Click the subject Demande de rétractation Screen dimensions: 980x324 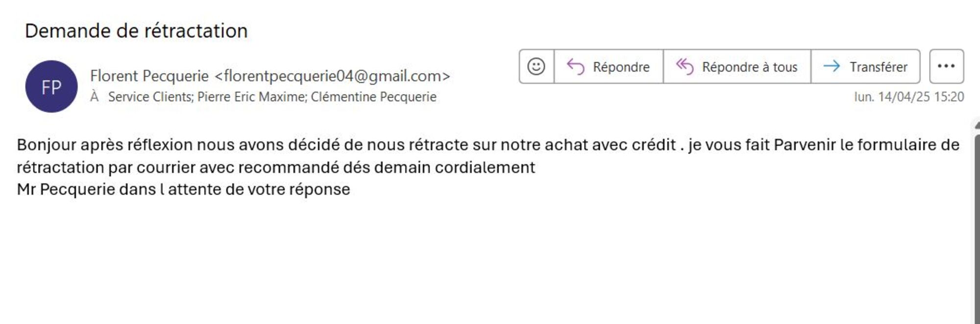(x=136, y=31)
